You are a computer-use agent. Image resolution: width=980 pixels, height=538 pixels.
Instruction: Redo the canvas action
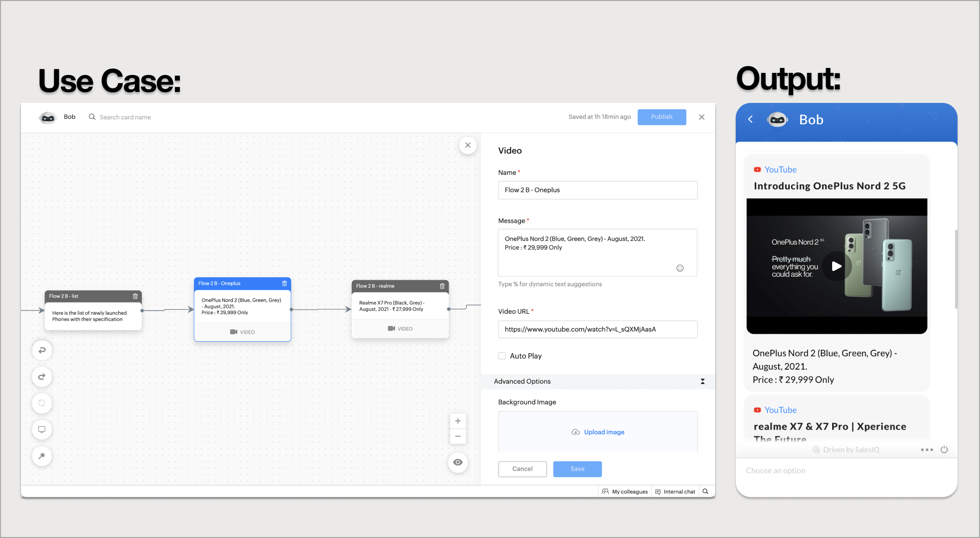(x=42, y=377)
